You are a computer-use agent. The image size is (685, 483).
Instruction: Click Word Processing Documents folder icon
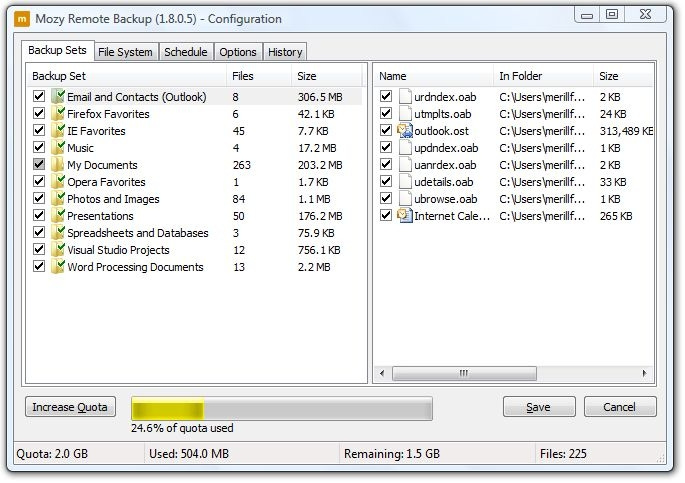[58, 267]
